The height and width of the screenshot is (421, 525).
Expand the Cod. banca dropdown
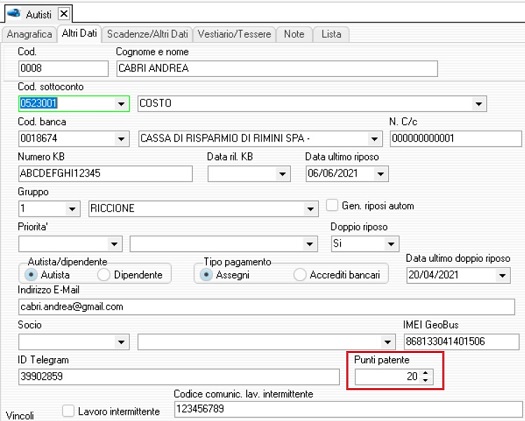coord(121,138)
